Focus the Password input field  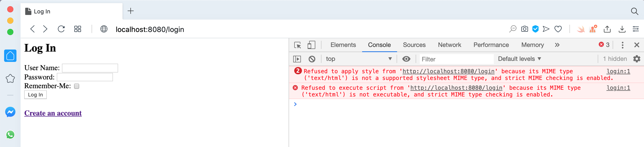click(85, 77)
